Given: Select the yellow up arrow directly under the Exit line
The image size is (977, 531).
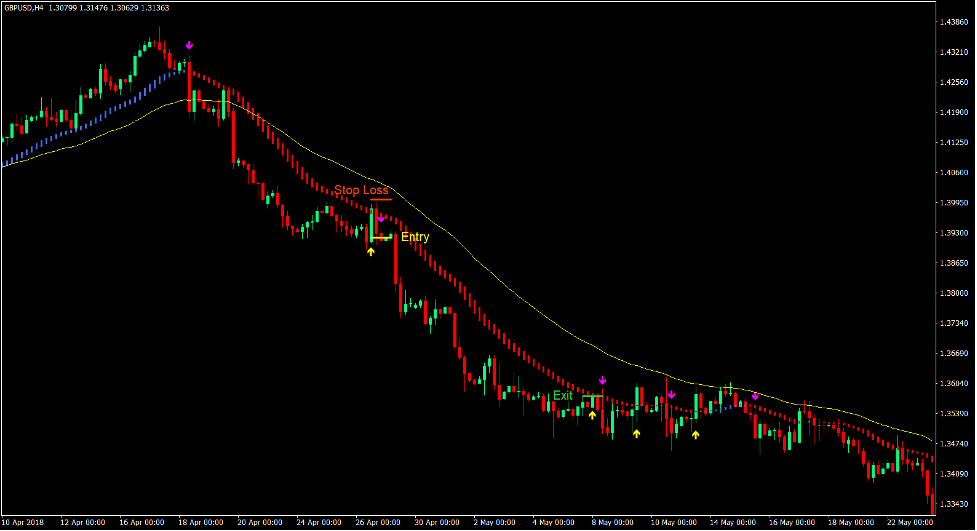Looking at the screenshot, I should point(592,414).
